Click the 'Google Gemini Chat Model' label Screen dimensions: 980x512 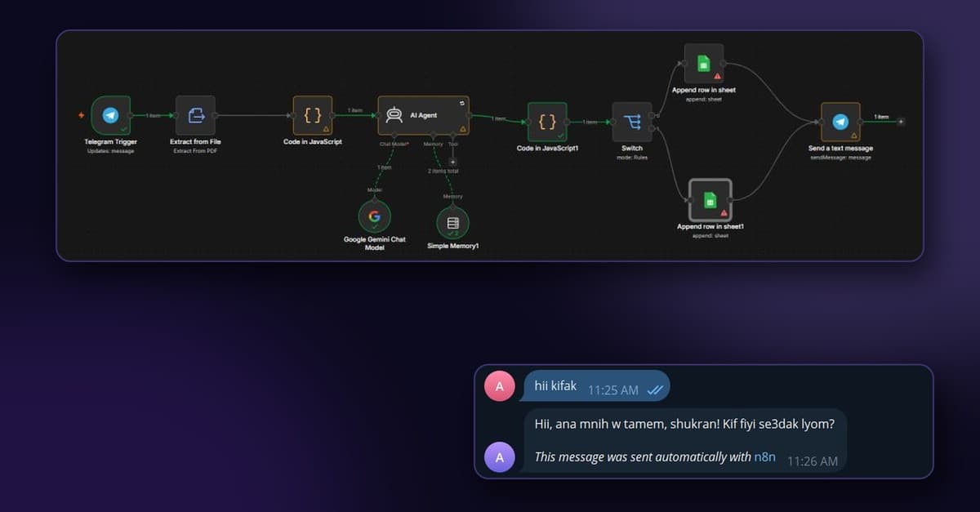click(374, 243)
